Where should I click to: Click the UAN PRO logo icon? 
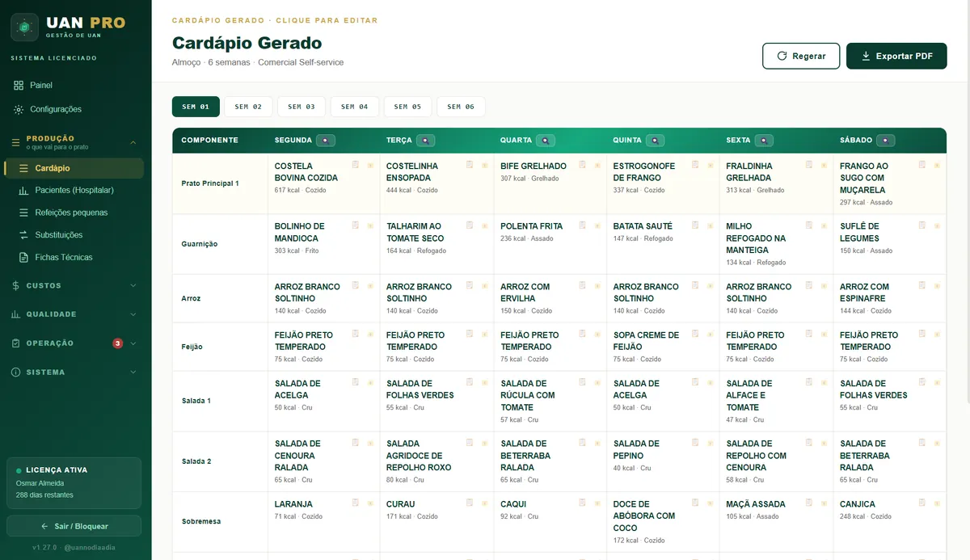(x=24, y=27)
